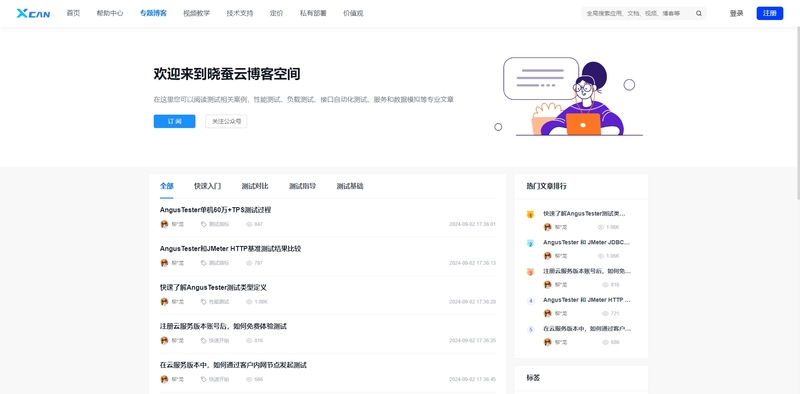Click tag icon beside 性能测试 label
The width and height of the screenshot is (800, 394).
(204, 302)
